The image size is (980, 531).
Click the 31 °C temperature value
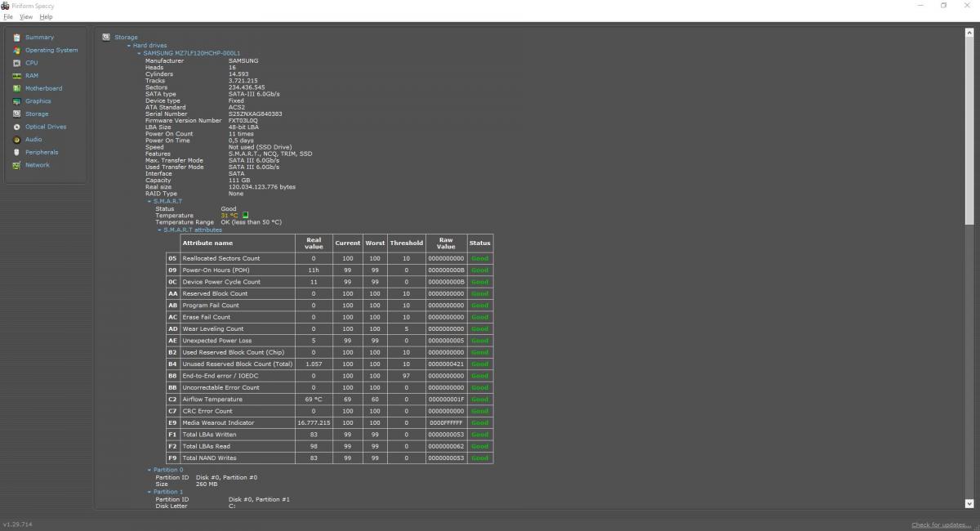click(229, 216)
